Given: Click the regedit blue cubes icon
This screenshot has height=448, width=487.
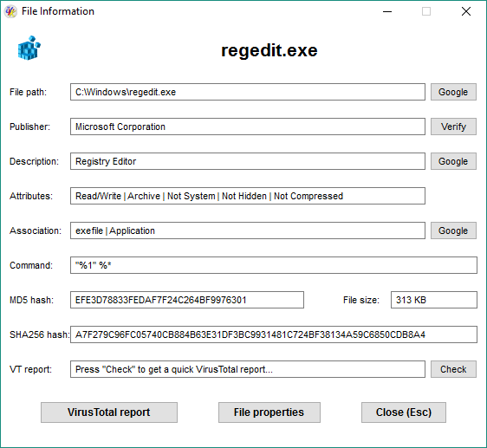Looking at the screenshot, I should [x=29, y=48].
